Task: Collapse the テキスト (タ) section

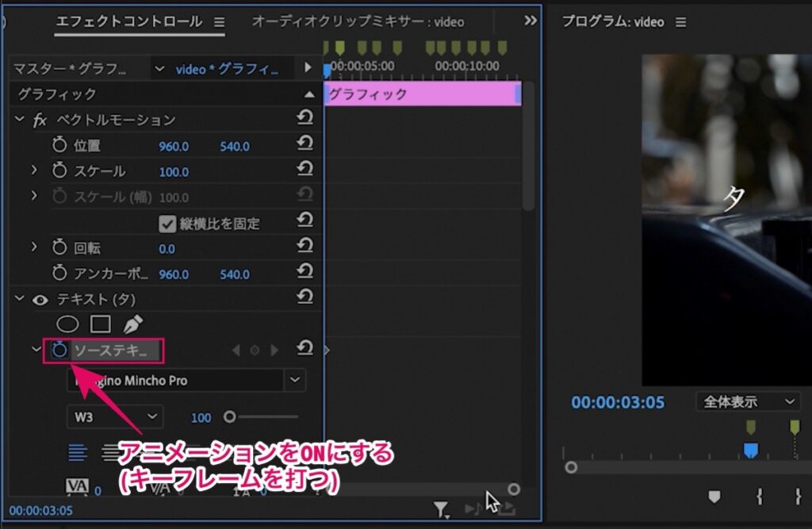Action: 20,299
